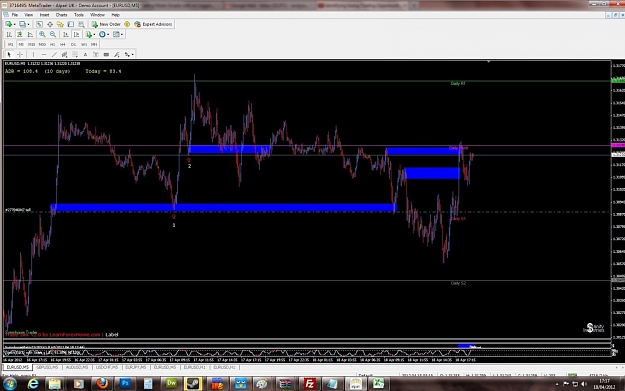Show the Market Watch window icon

(39, 24)
